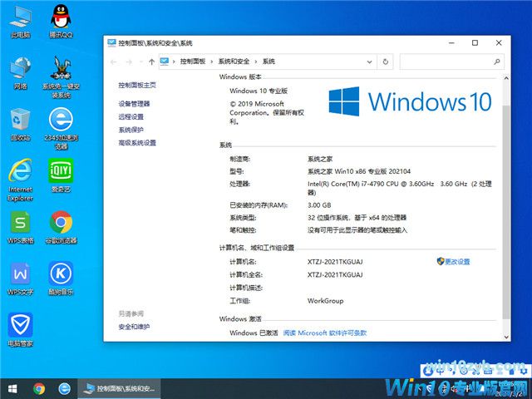The width and height of the screenshot is (532, 399).
Task: Click the forward arrow in navigation bar
Action: coord(129,62)
